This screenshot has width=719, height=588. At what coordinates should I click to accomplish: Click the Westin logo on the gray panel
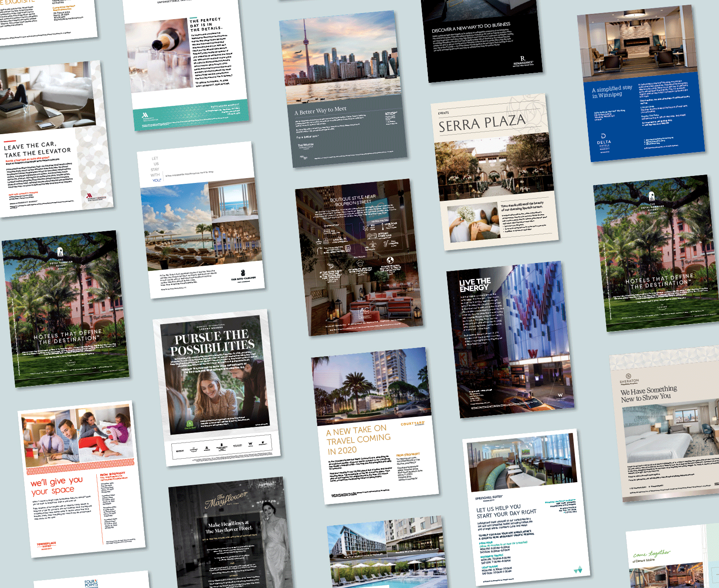click(x=305, y=146)
